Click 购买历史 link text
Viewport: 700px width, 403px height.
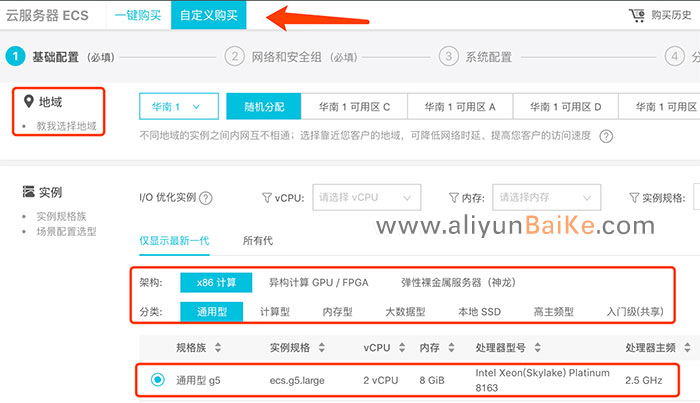[671, 15]
